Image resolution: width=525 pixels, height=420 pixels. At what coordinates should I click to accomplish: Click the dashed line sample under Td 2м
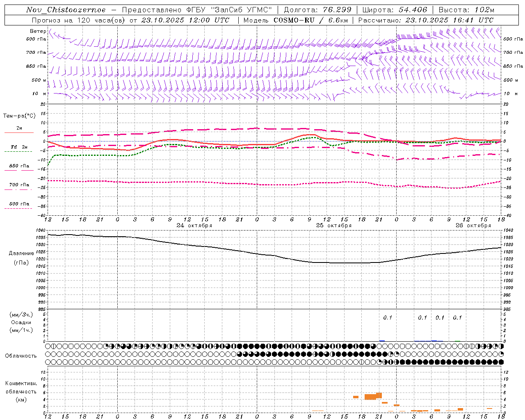click(18, 152)
